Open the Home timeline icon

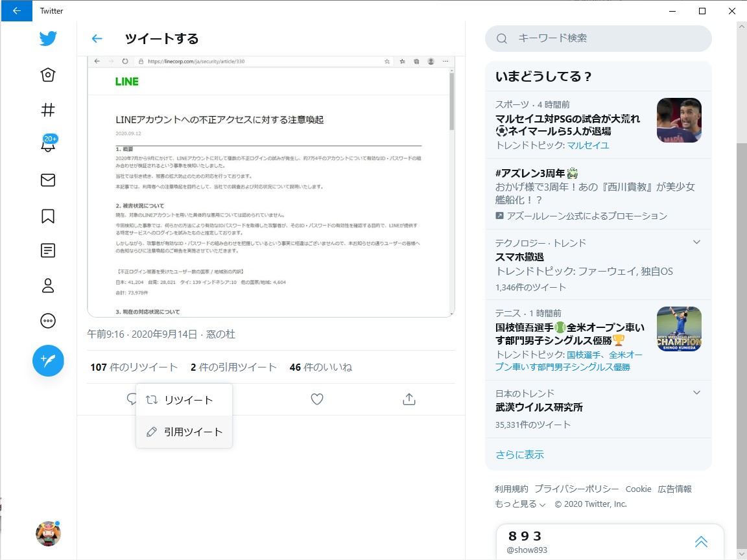click(48, 75)
